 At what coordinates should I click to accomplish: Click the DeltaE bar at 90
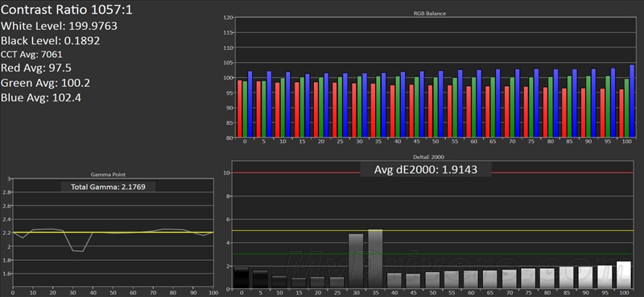click(x=585, y=278)
